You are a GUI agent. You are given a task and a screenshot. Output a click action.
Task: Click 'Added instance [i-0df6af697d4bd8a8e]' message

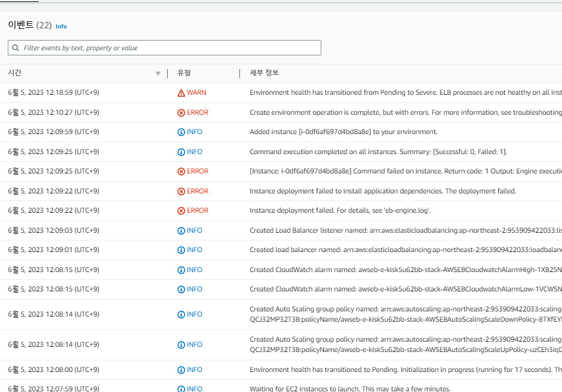coord(344,132)
